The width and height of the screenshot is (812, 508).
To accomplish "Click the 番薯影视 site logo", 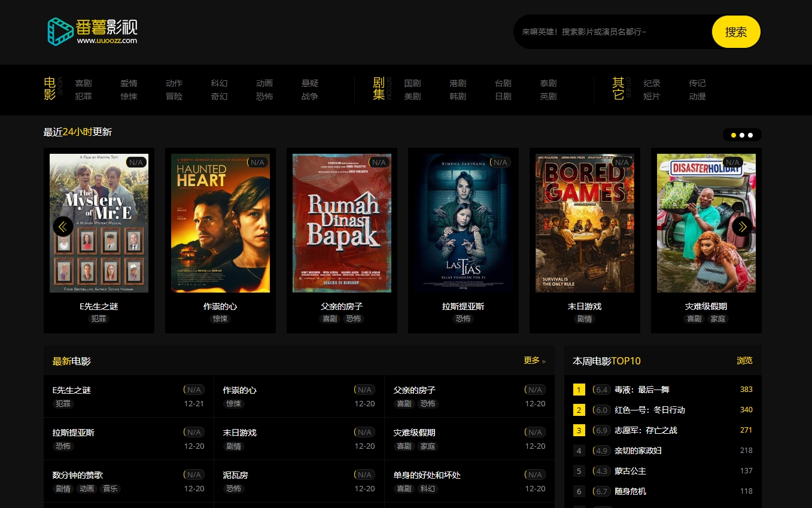I will 93,31.
